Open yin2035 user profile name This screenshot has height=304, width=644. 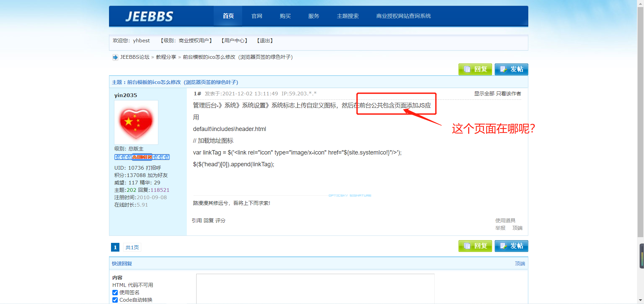pyautogui.click(x=126, y=95)
